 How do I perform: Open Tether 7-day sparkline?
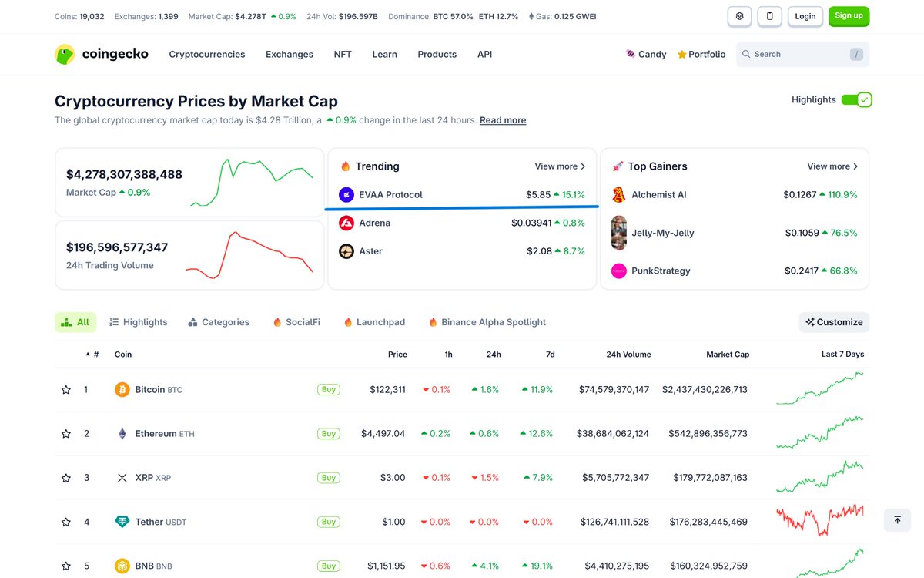pyautogui.click(x=820, y=520)
